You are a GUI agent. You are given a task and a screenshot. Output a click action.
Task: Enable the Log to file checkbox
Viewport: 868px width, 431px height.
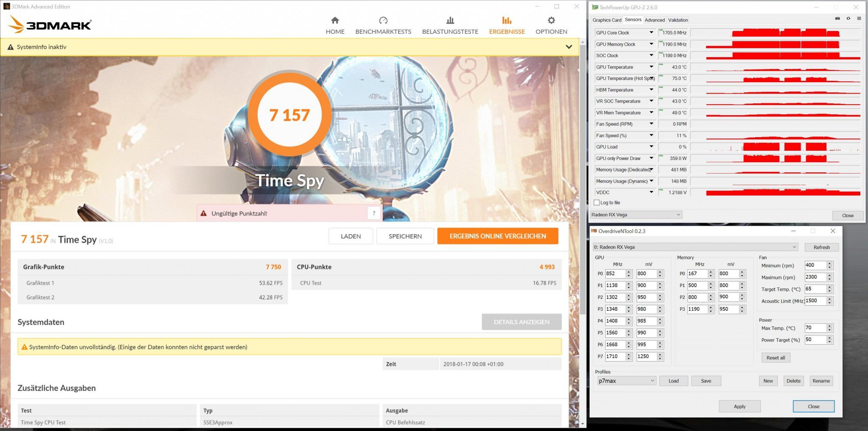(x=597, y=203)
